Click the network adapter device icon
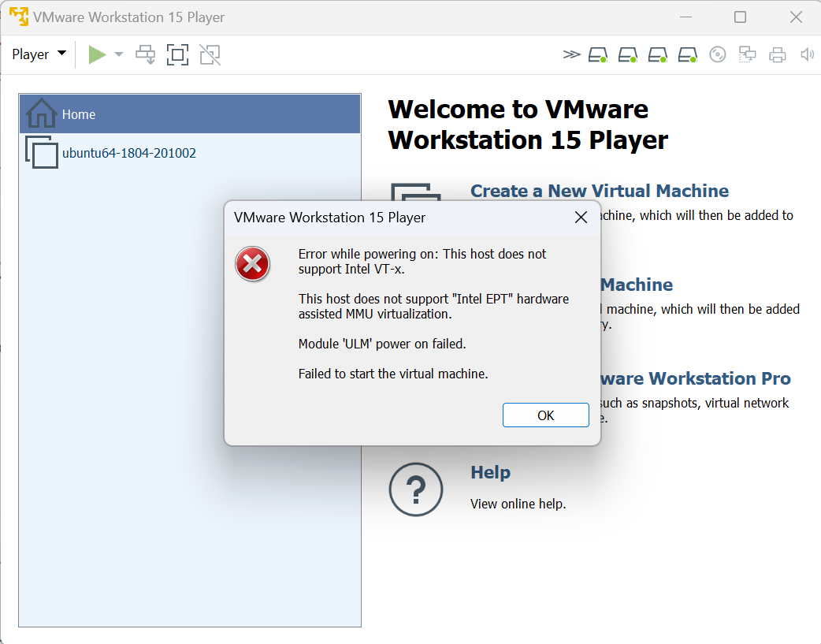 (x=747, y=54)
